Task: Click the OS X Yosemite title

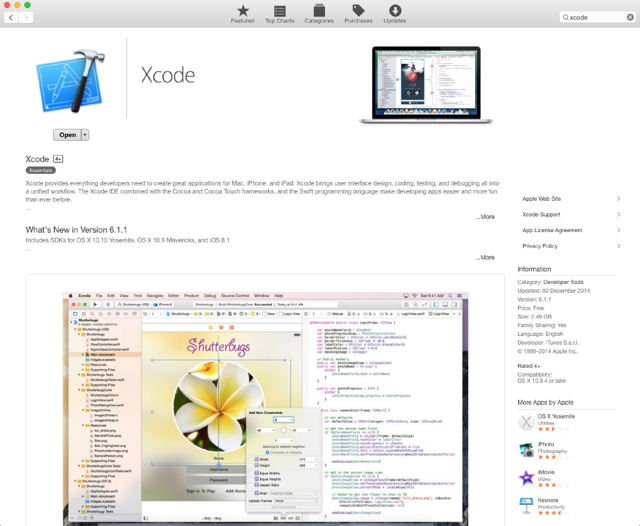Action: pyautogui.click(x=556, y=416)
